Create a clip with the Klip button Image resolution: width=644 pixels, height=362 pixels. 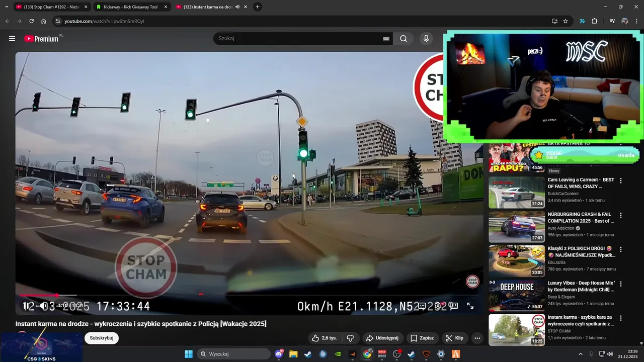point(454,338)
